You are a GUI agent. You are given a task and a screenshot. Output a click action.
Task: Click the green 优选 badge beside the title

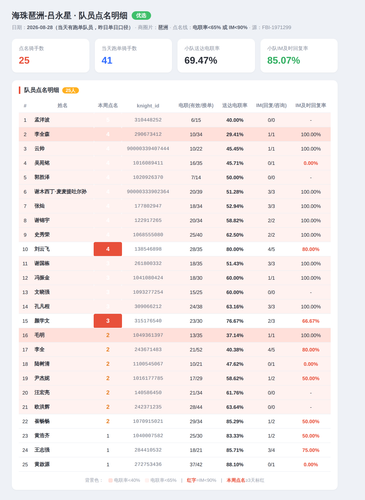tap(141, 16)
